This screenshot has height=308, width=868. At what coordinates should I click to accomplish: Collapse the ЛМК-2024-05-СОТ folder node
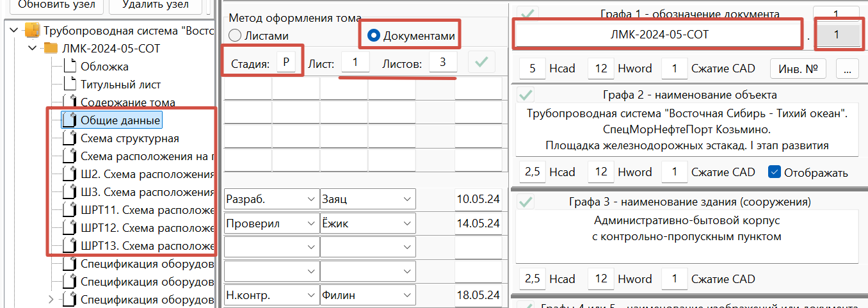pos(33,48)
